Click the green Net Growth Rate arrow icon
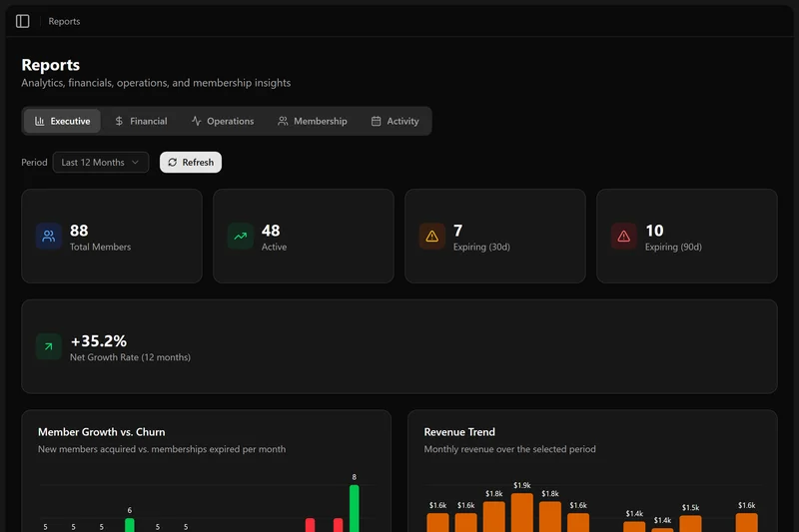This screenshot has width=799, height=532. click(x=49, y=346)
